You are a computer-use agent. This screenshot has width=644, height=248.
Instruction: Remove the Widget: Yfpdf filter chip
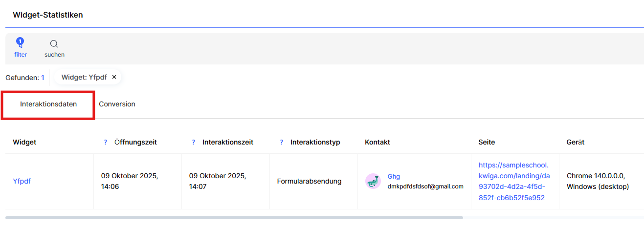(114, 77)
